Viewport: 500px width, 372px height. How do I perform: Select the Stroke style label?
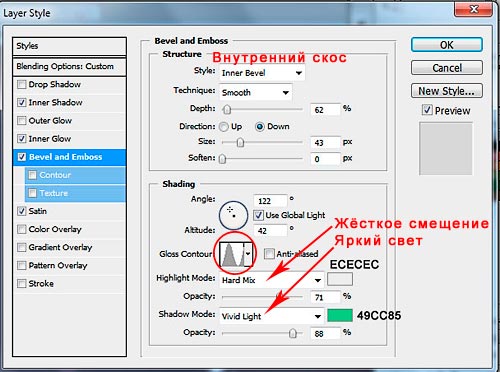tap(41, 283)
